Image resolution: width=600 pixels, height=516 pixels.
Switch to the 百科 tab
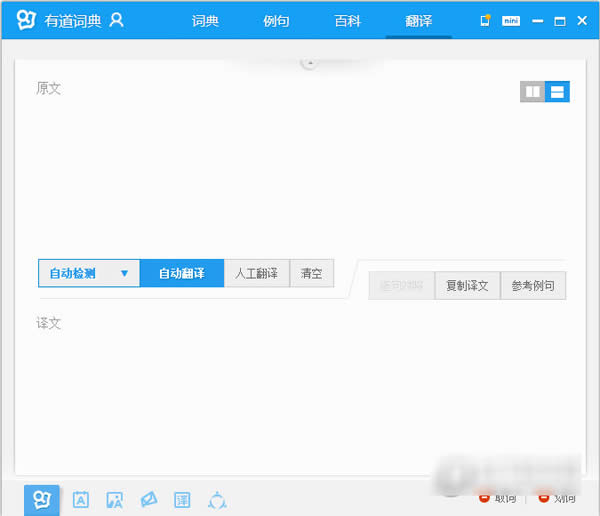pyautogui.click(x=347, y=21)
